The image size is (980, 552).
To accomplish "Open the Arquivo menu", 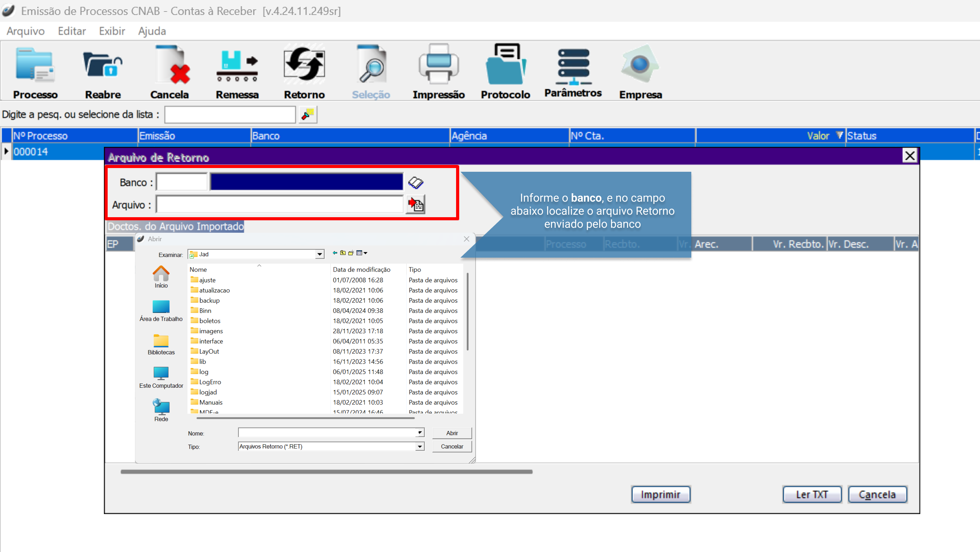I will tap(26, 31).
